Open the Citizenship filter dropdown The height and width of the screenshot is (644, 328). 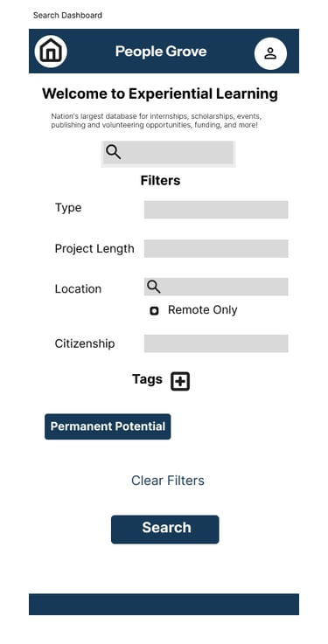pos(216,343)
